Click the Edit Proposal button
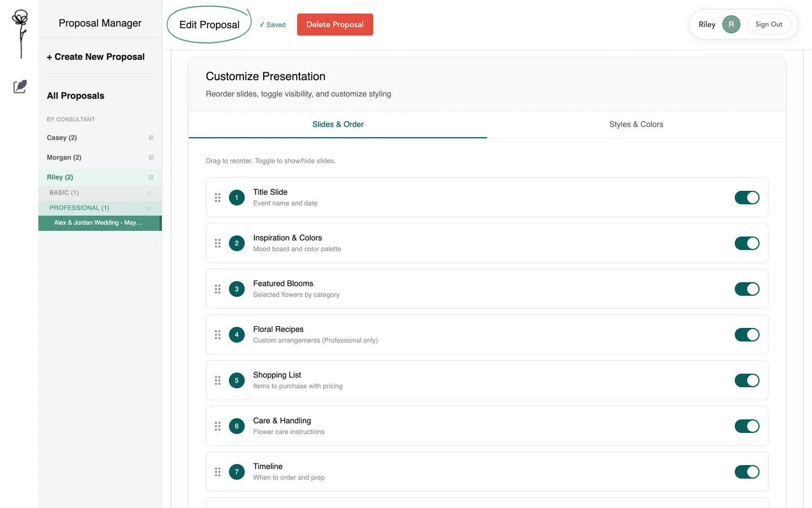Screen dimensions: 812x508 (x=209, y=25)
